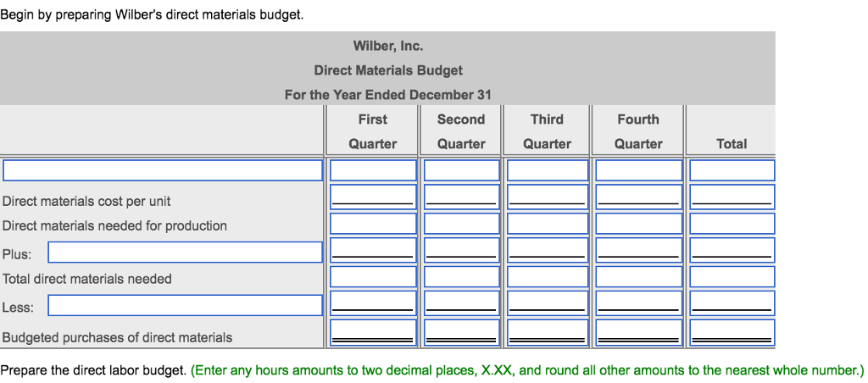868x383 pixels.
Task: Select the Total cell in the blank top row
Action: click(x=732, y=170)
